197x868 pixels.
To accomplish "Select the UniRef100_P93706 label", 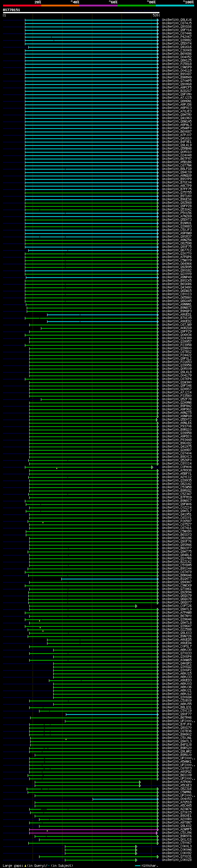I will tap(177, 426).
